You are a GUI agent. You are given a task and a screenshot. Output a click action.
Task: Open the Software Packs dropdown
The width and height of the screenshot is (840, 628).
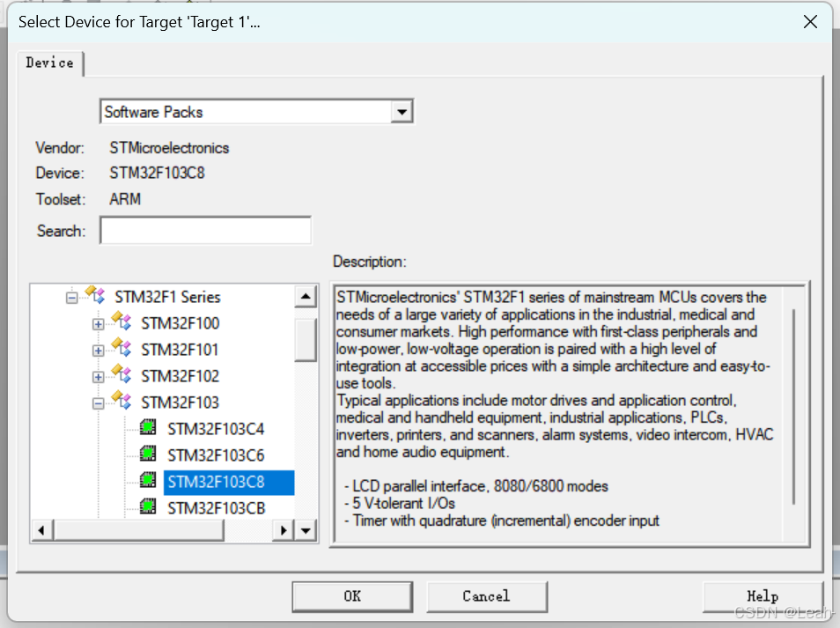(x=402, y=112)
